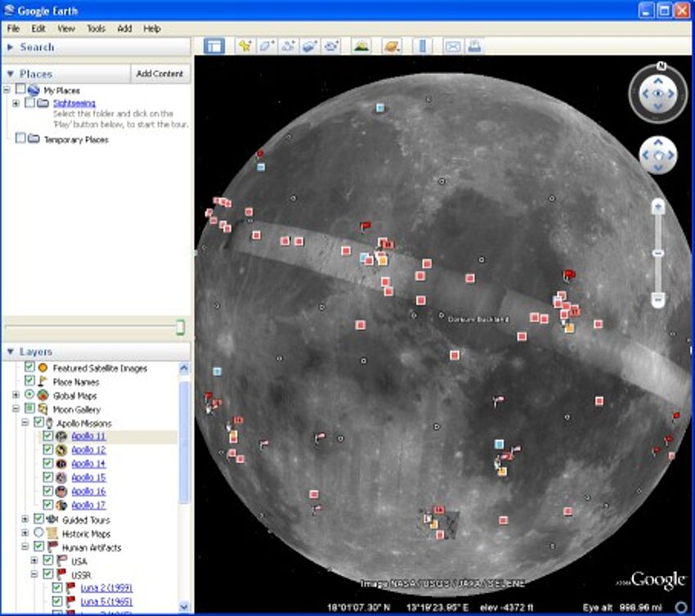Expand the Search panel
Image resolution: width=695 pixels, height=616 pixels.
tap(10, 47)
